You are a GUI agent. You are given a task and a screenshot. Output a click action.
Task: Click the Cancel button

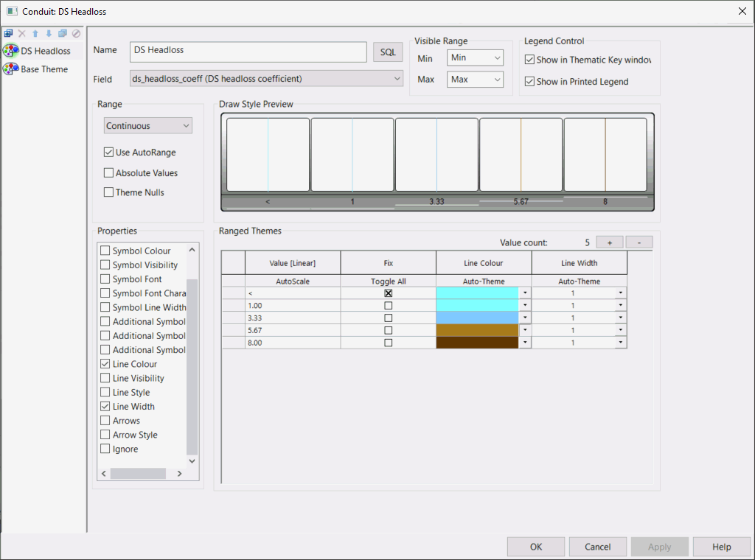pos(597,547)
